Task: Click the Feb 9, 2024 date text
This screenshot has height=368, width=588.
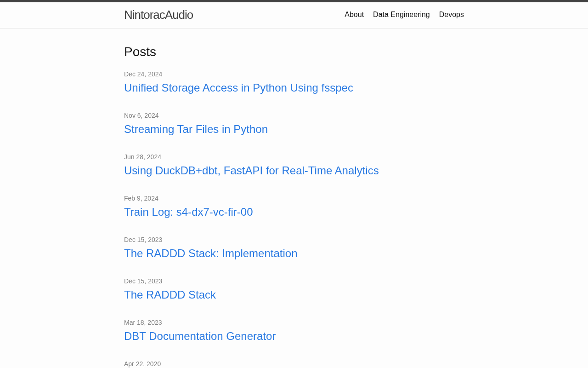Action: pyautogui.click(x=141, y=198)
